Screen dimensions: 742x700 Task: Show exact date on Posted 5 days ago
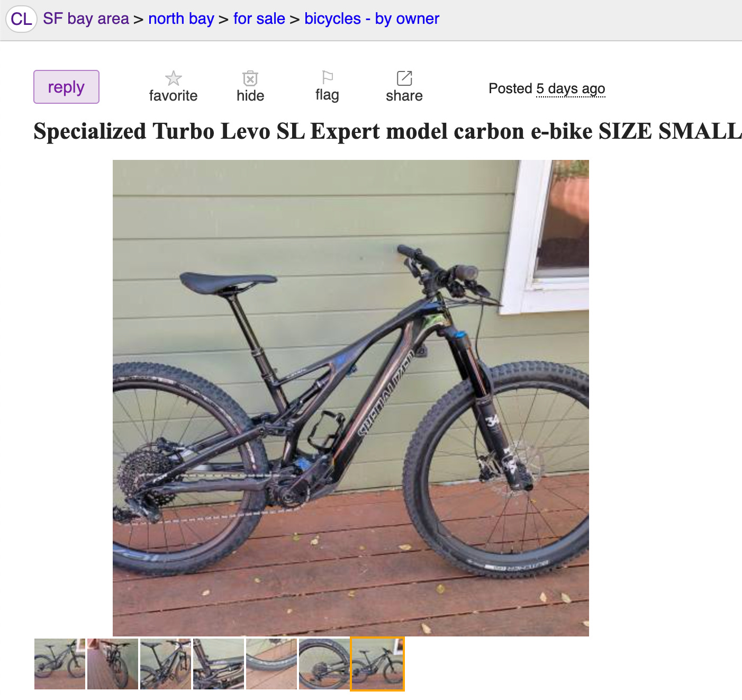(571, 88)
